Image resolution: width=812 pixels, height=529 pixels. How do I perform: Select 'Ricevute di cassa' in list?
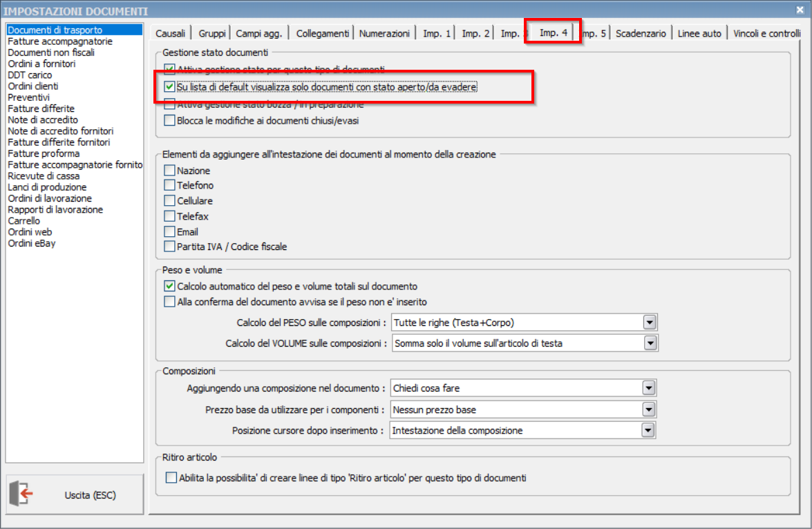[x=74, y=176]
